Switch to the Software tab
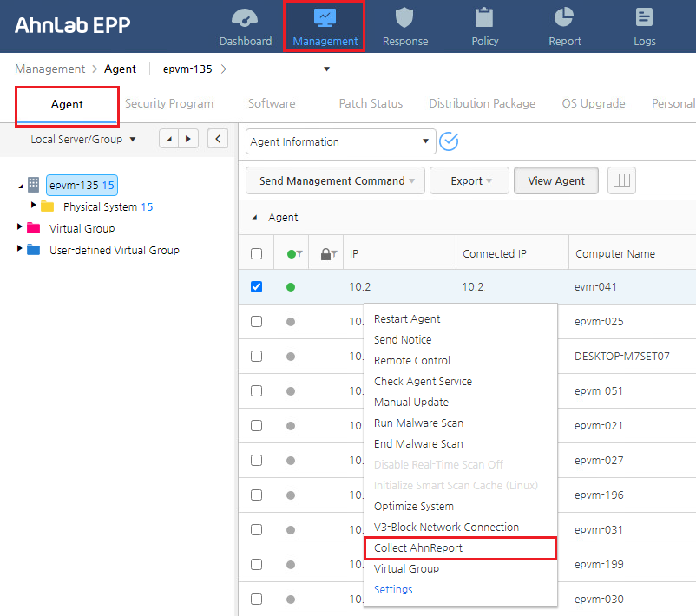This screenshot has height=616, width=696. coord(271,103)
